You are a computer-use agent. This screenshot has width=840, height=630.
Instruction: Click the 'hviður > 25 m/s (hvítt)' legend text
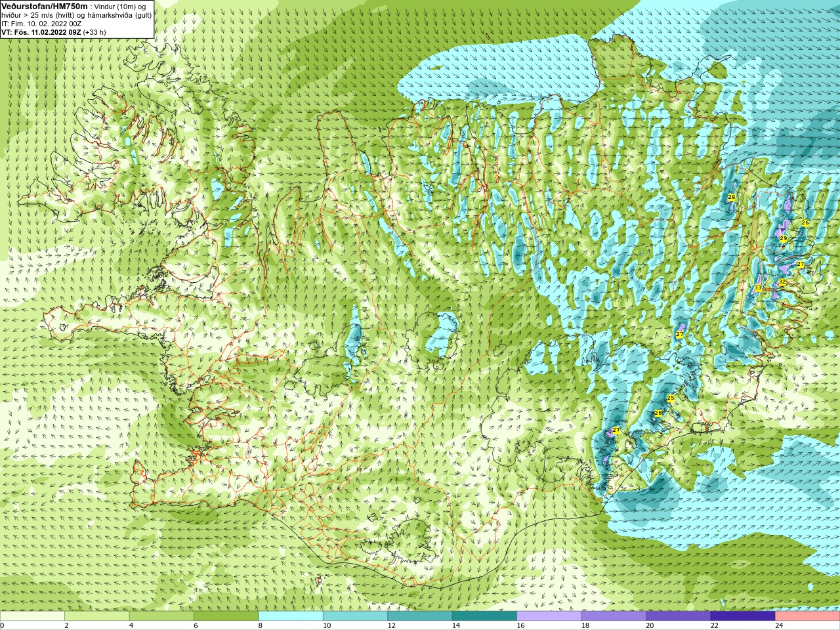click(x=39, y=15)
